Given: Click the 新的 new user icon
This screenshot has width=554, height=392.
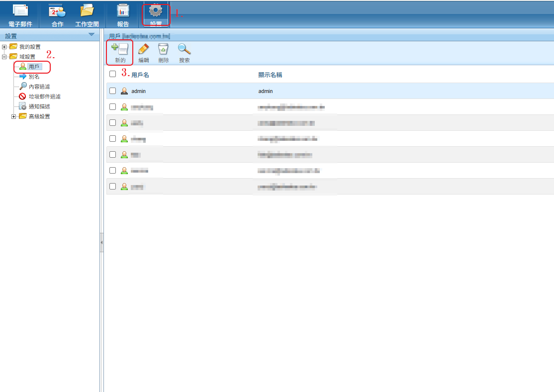Looking at the screenshot, I should pos(120,52).
